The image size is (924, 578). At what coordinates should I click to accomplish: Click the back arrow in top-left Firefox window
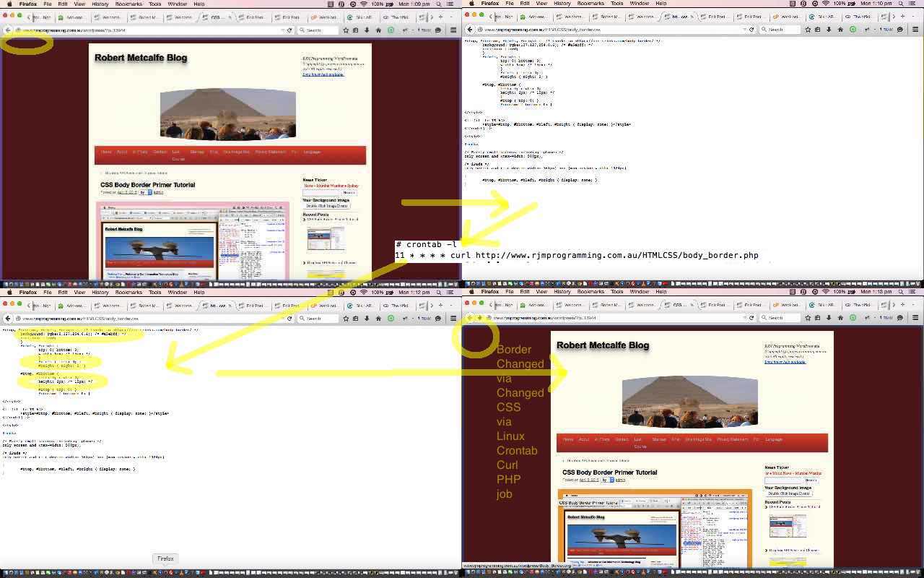(x=8, y=30)
